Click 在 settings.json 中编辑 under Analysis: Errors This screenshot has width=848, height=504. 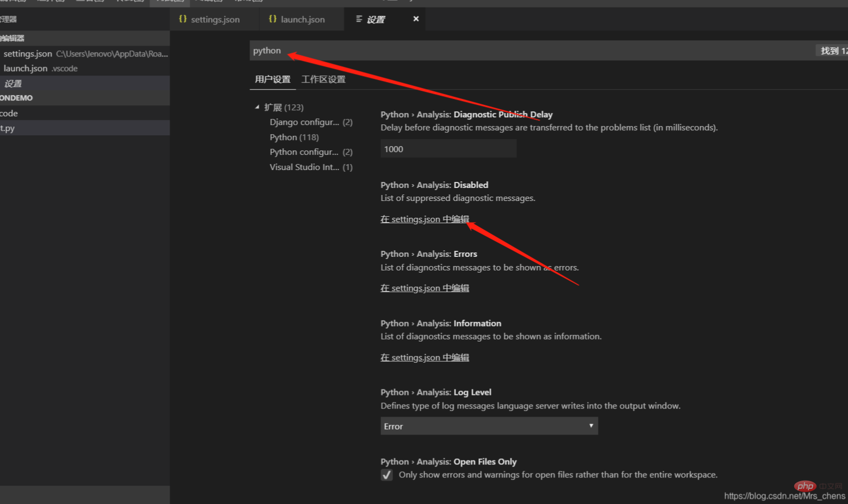pos(425,288)
